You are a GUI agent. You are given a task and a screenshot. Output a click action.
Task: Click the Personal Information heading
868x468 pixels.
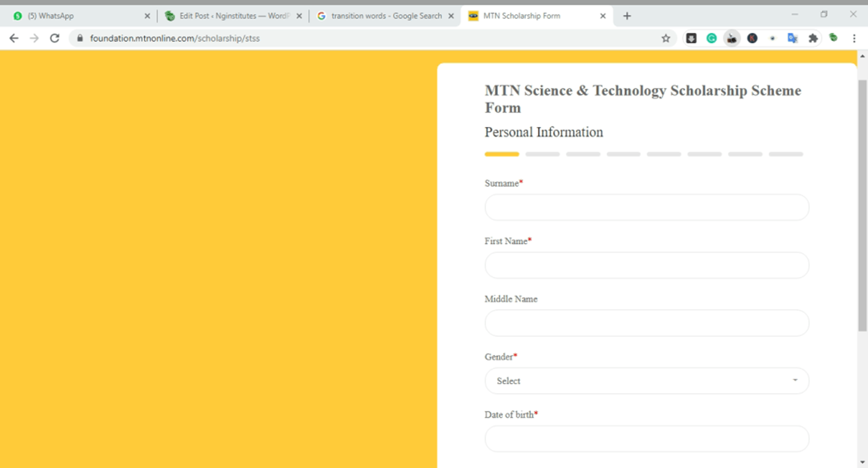(x=544, y=132)
